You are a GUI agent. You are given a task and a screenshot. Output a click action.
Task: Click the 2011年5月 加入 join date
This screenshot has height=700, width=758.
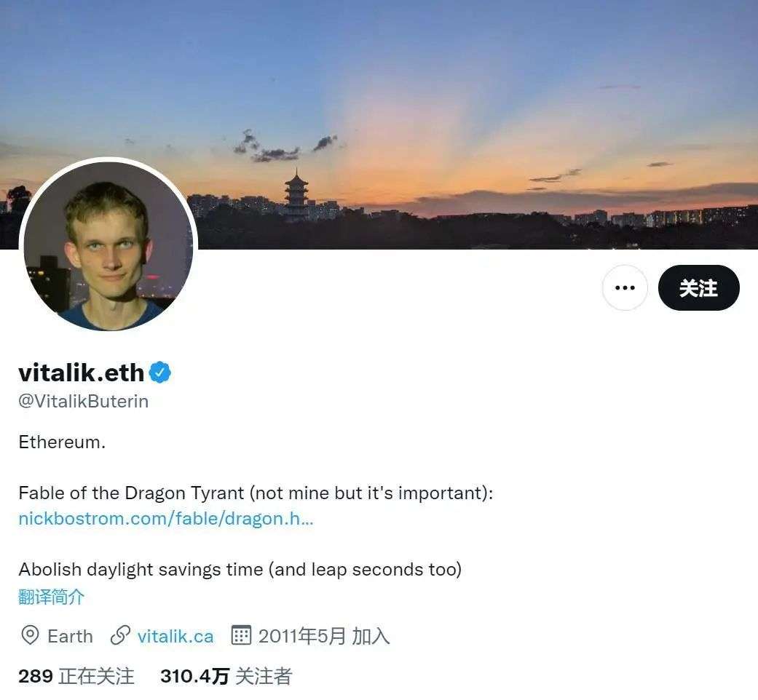pyautogui.click(x=324, y=636)
